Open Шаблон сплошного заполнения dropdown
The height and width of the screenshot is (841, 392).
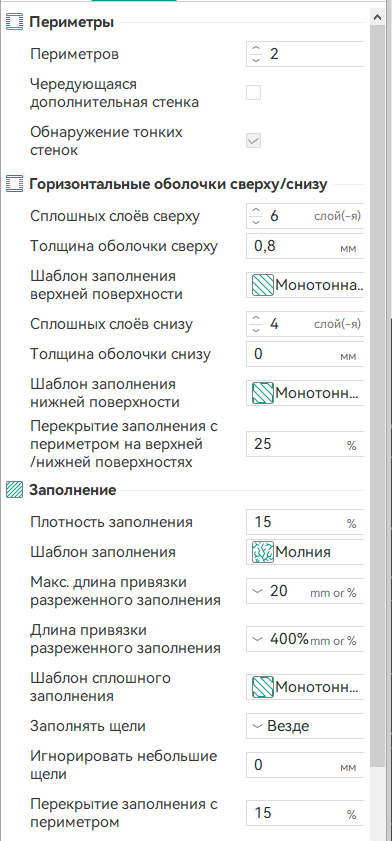(305, 687)
